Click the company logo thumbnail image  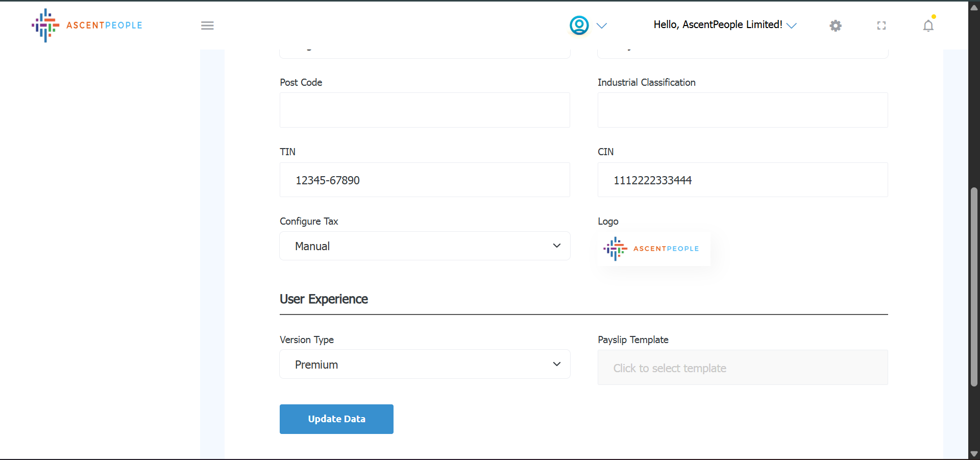point(653,249)
